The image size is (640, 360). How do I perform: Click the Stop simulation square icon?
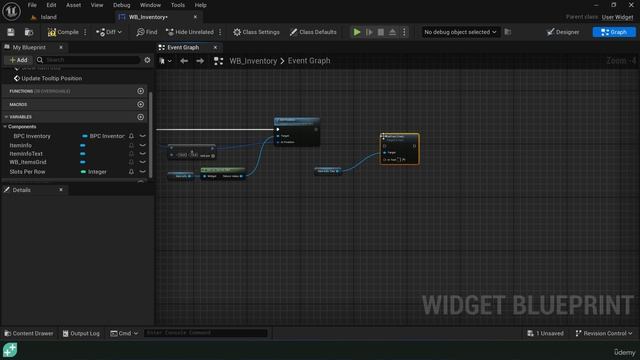point(380,32)
